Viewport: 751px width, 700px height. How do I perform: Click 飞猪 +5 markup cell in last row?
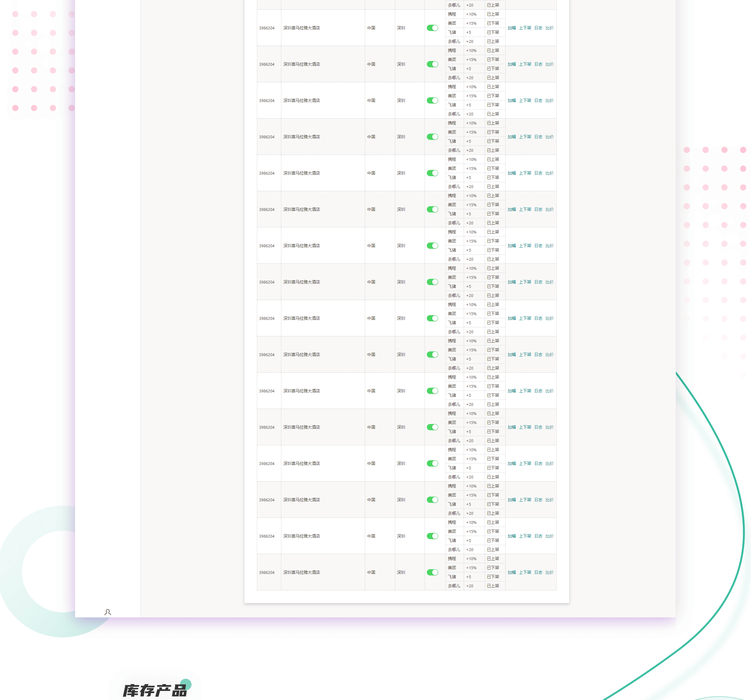(468, 576)
